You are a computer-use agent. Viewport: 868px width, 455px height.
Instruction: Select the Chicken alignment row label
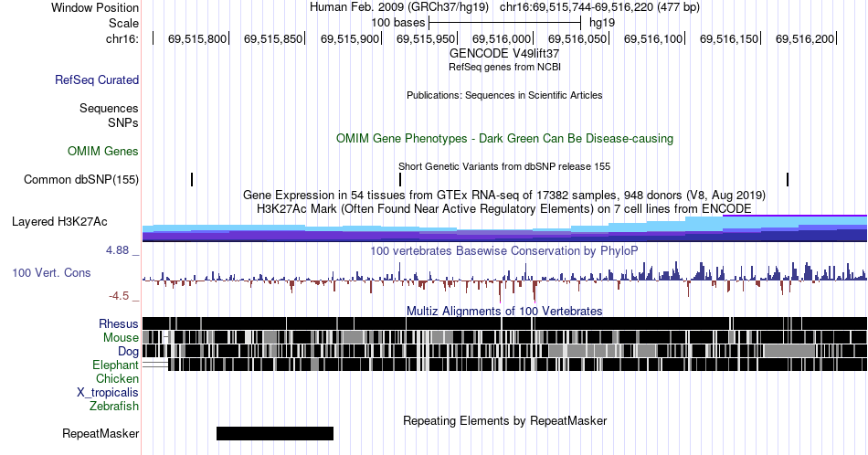coord(117,378)
